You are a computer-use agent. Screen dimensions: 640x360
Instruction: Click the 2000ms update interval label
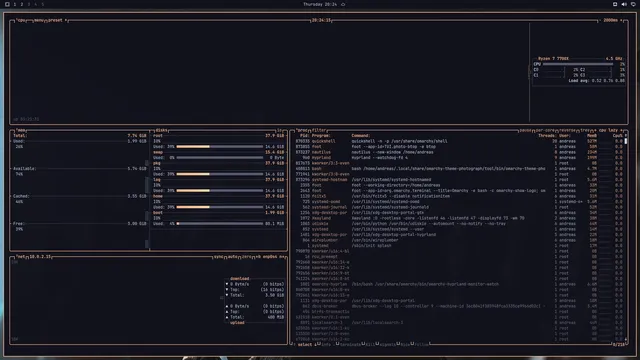611,20
